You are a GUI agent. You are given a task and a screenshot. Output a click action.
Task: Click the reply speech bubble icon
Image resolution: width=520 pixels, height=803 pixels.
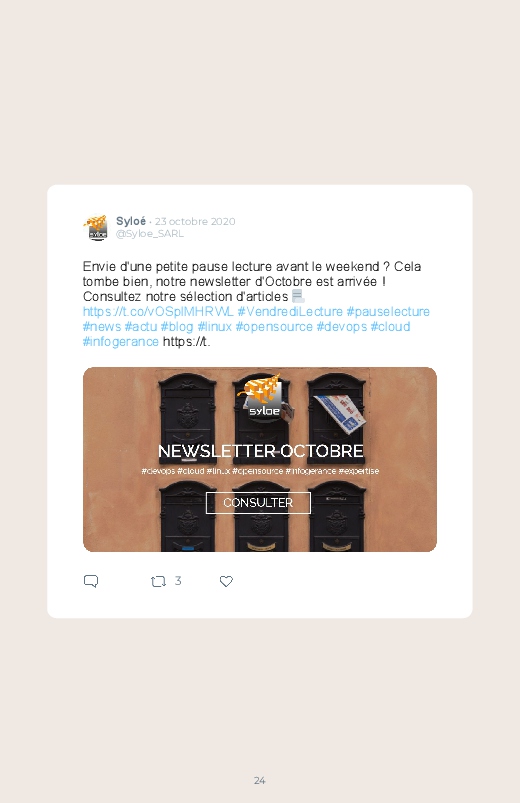click(91, 581)
